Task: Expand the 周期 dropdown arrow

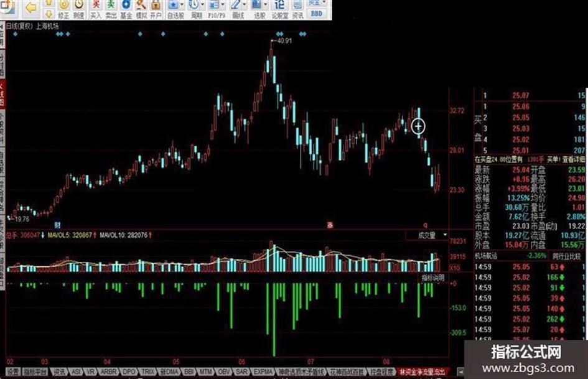Action: [203, 5]
